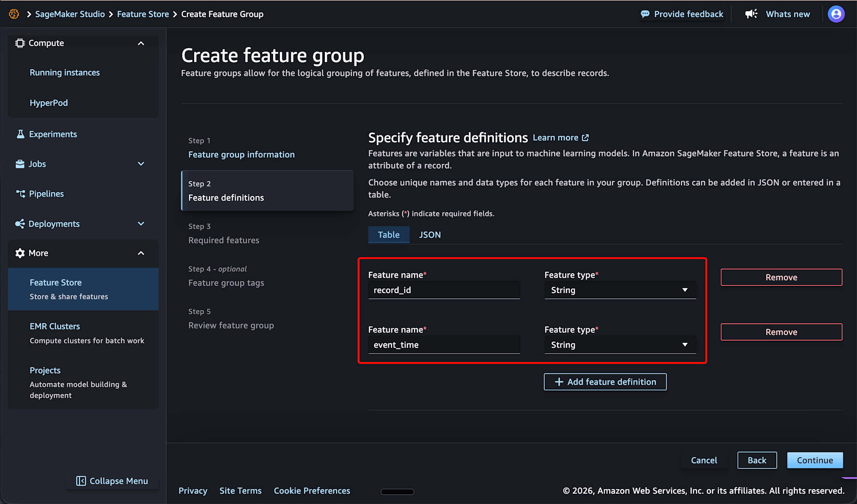857x504 pixels.
Task: Open Feature Store sidebar item
Action: (83, 289)
